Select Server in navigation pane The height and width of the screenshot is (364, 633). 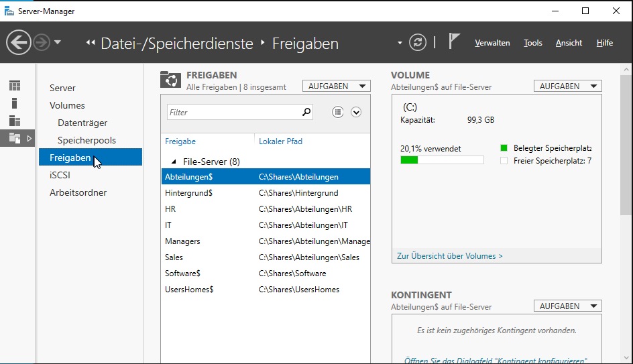pyautogui.click(x=62, y=88)
